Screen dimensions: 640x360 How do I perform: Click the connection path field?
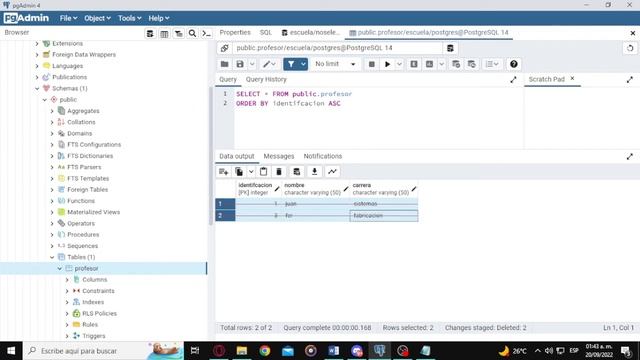click(338, 48)
